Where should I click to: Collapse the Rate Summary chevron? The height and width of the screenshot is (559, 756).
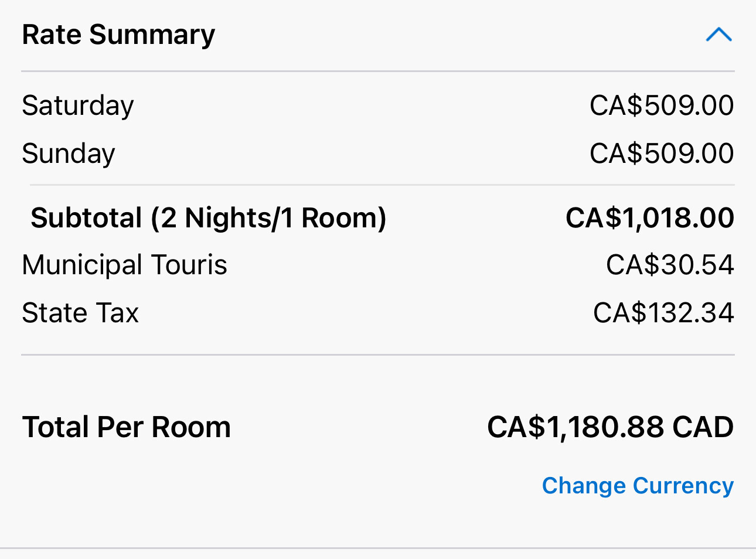[x=719, y=35]
